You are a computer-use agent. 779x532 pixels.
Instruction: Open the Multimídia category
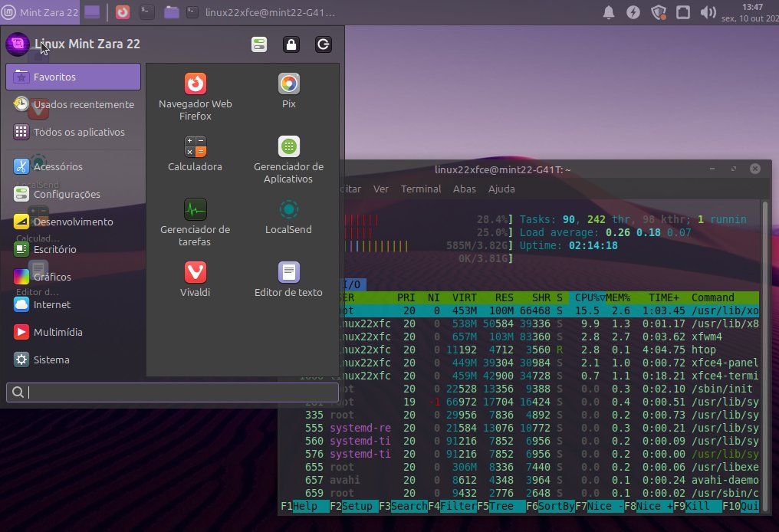click(x=73, y=332)
